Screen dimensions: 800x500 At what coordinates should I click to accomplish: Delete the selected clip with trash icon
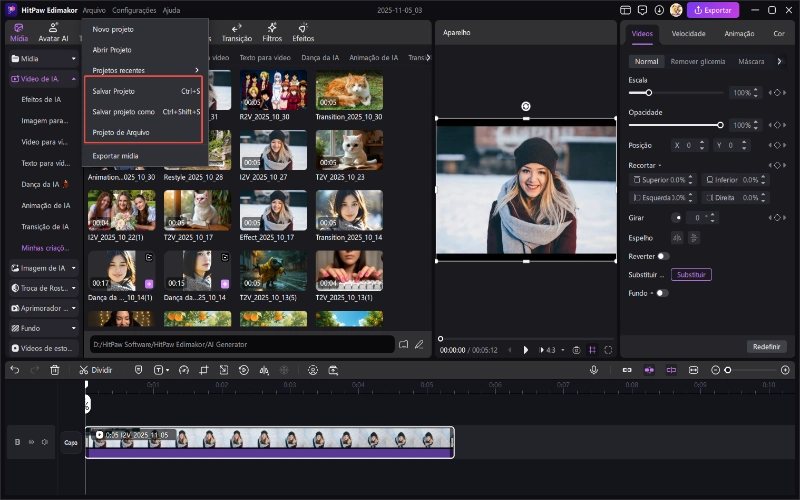point(55,370)
